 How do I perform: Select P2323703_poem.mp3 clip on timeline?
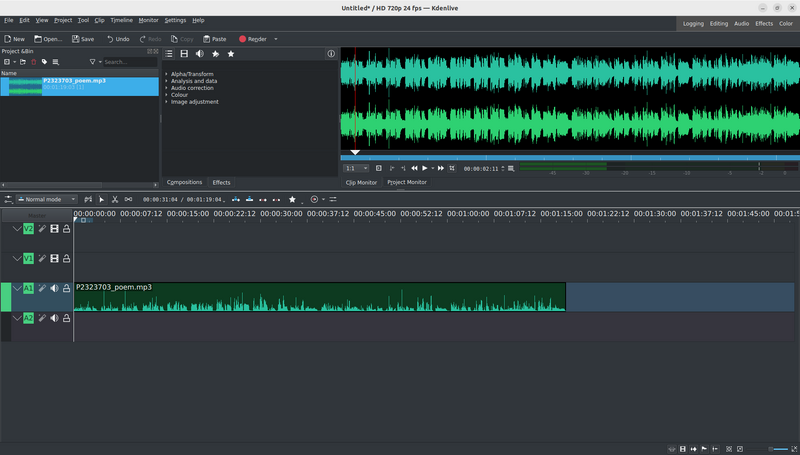pyautogui.click(x=319, y=297)
